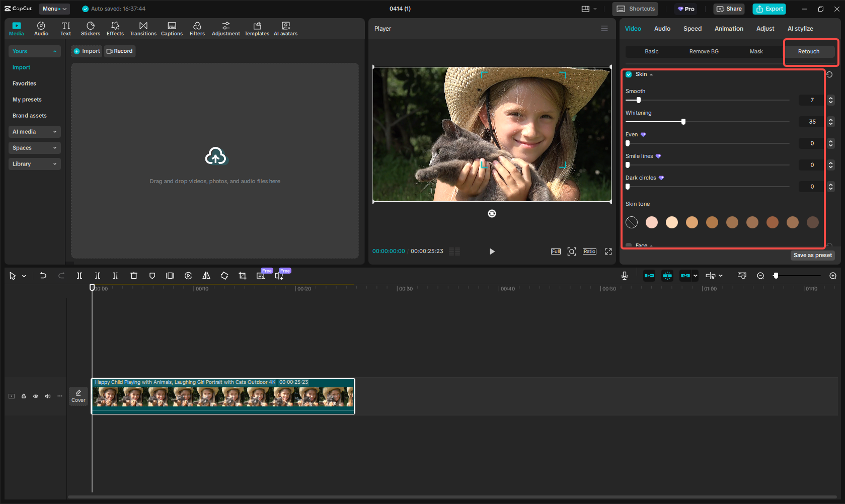The width and height of the screenshot is (845, 504).
Task: Select the lightest pink skin tone swatch
Action: click(651, 222)
